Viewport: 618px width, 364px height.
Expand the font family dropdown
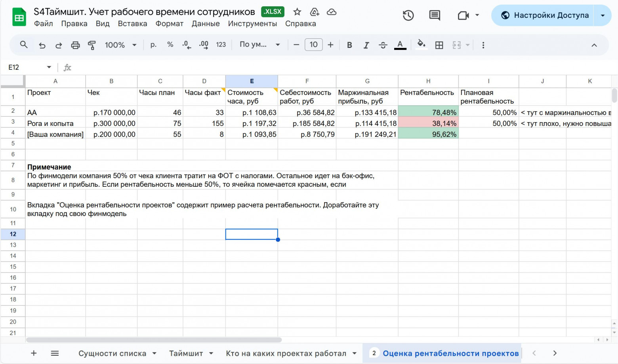pyautogui.click(x=260, y=45)
